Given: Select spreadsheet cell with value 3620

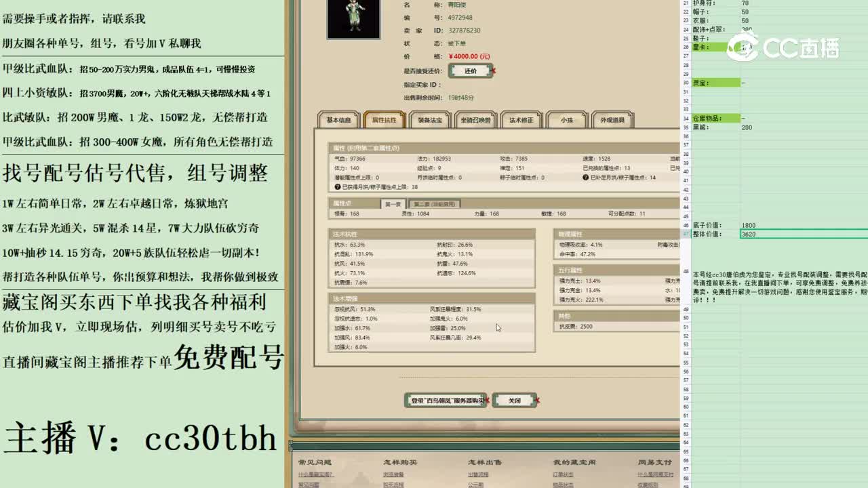Looking at the screenshot, I should [804, 234].
